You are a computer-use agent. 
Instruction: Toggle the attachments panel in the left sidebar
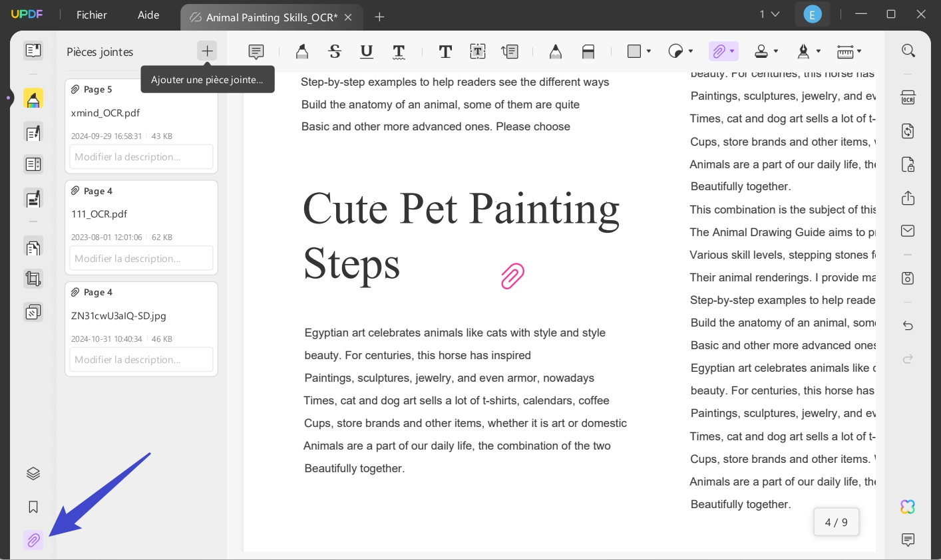coord(33,540)
